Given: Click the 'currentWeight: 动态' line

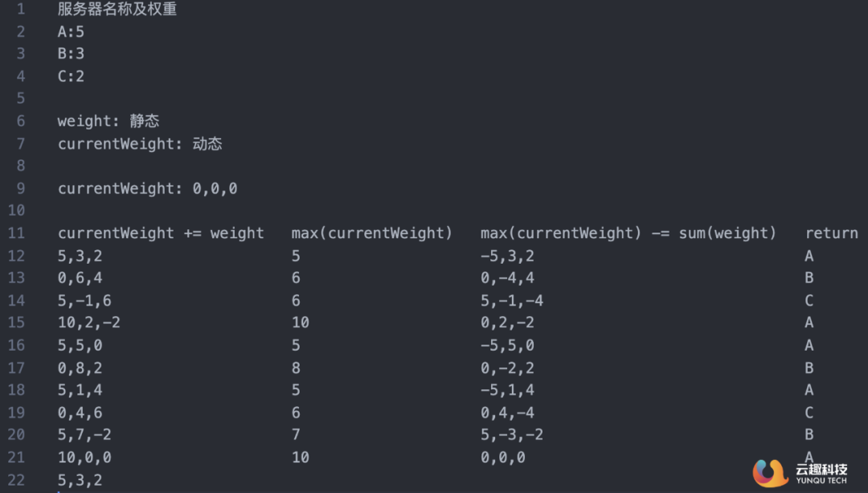Looking at the screenshot, I should (140, 144).
